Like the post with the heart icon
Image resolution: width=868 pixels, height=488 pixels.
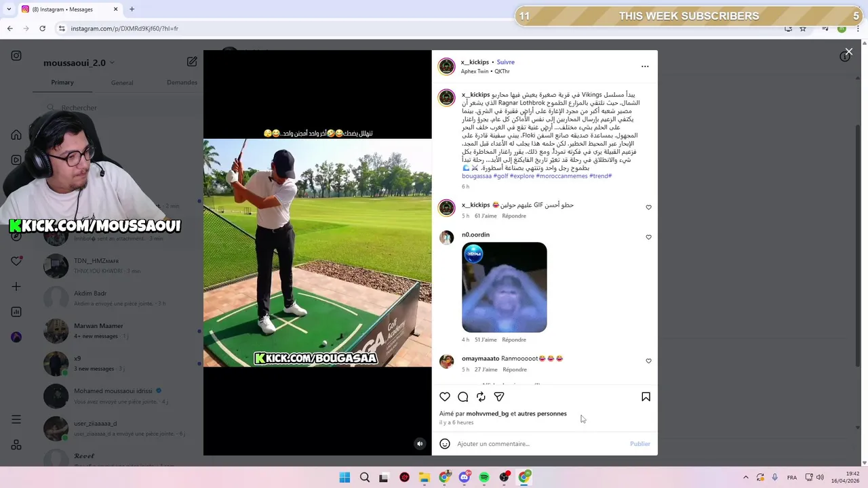point(445,396)
